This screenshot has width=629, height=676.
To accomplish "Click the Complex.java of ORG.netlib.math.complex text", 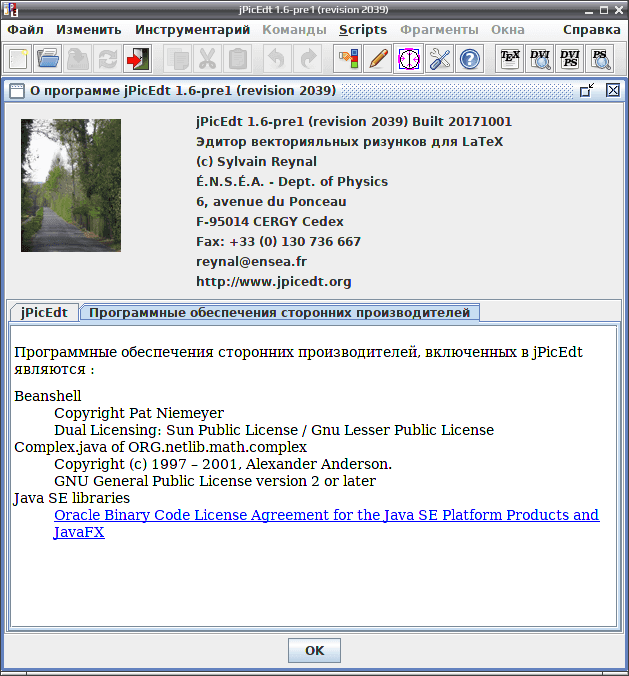I will tap(160, 447).
